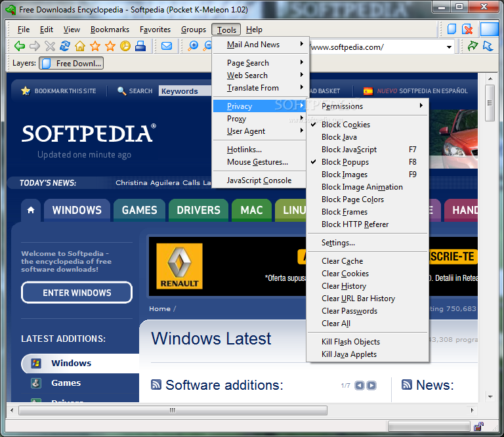Select Hotlinks... menu entry

[x=259, y=150]
